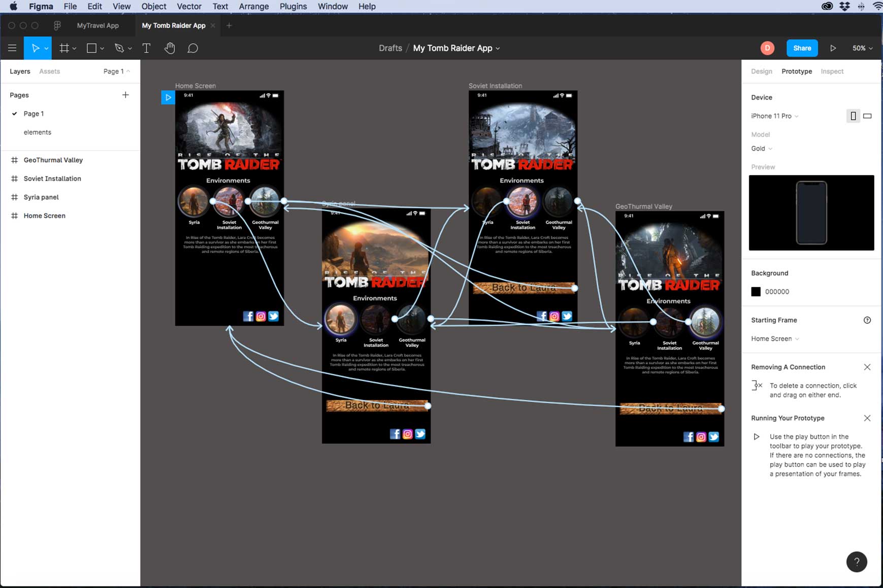Select the Pen tool
Screen dimensions: 883x588
click(119, 48)
